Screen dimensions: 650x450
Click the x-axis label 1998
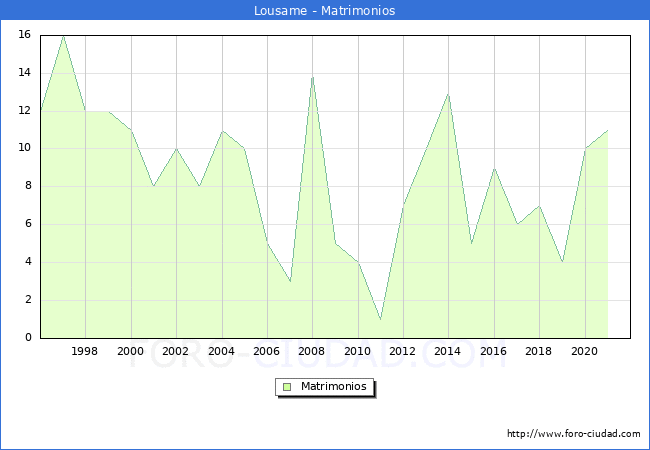[x=85, y=351]
